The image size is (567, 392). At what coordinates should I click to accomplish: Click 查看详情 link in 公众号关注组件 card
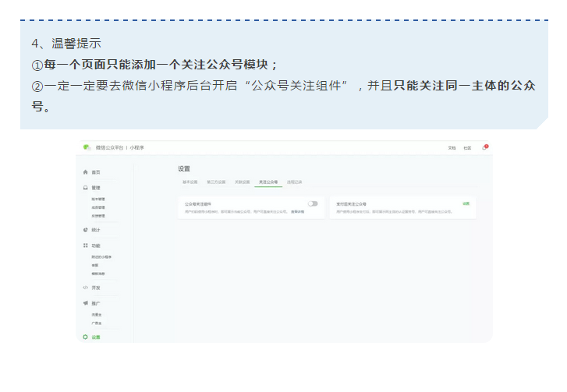298,212
